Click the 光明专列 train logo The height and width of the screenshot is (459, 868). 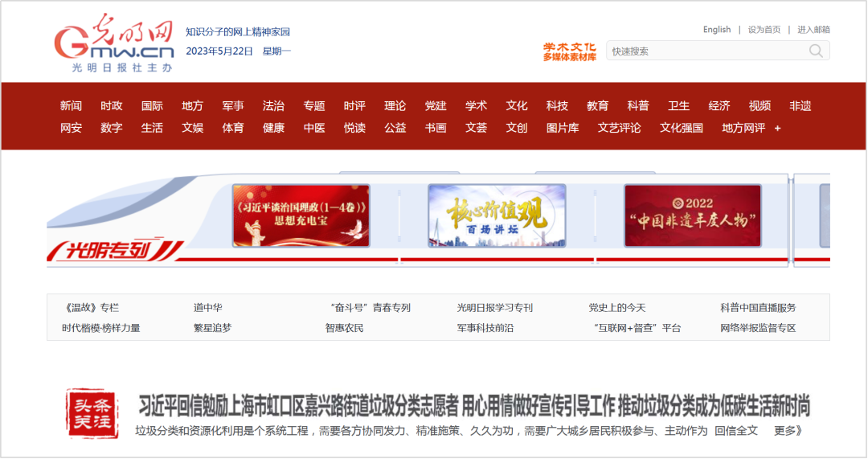point(115,250)
